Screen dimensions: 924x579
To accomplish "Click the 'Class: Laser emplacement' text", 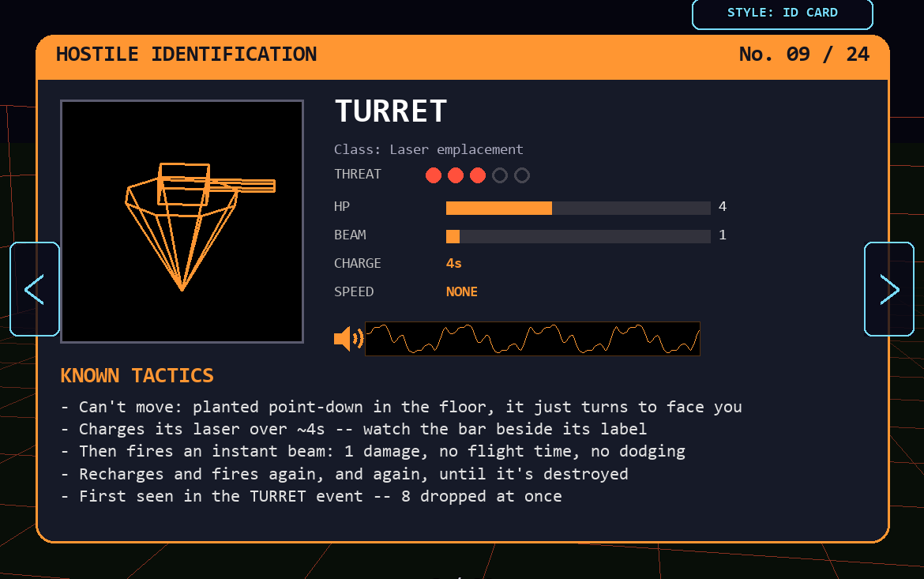I will pos(428,150).
